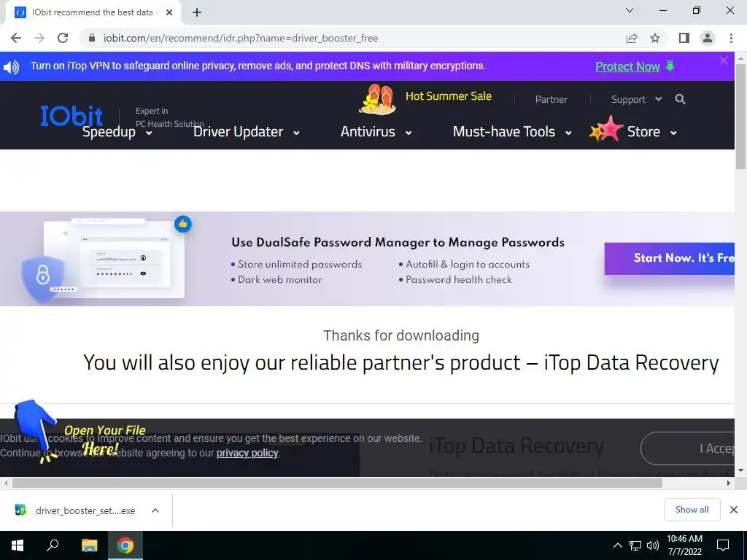The height and width of the screenshot is (560, 747).
Task: Dismiss the iTop VPN banner
Action: click(724, 61)
